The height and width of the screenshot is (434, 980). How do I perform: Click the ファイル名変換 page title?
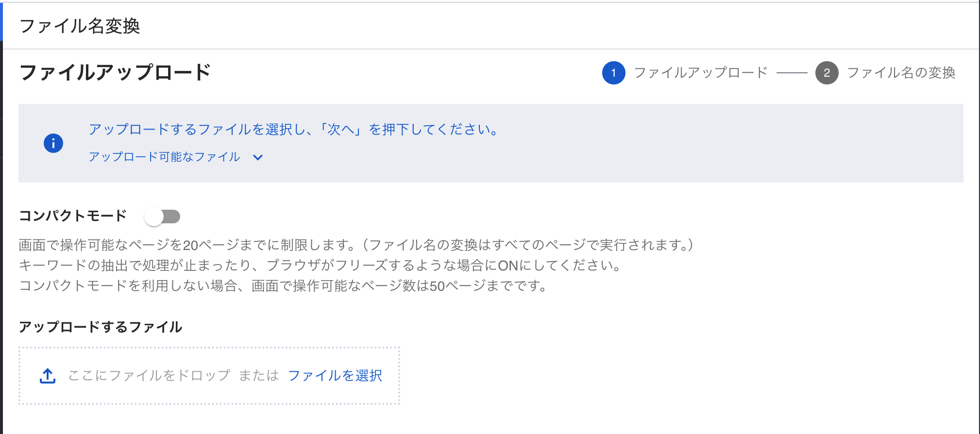80,26
